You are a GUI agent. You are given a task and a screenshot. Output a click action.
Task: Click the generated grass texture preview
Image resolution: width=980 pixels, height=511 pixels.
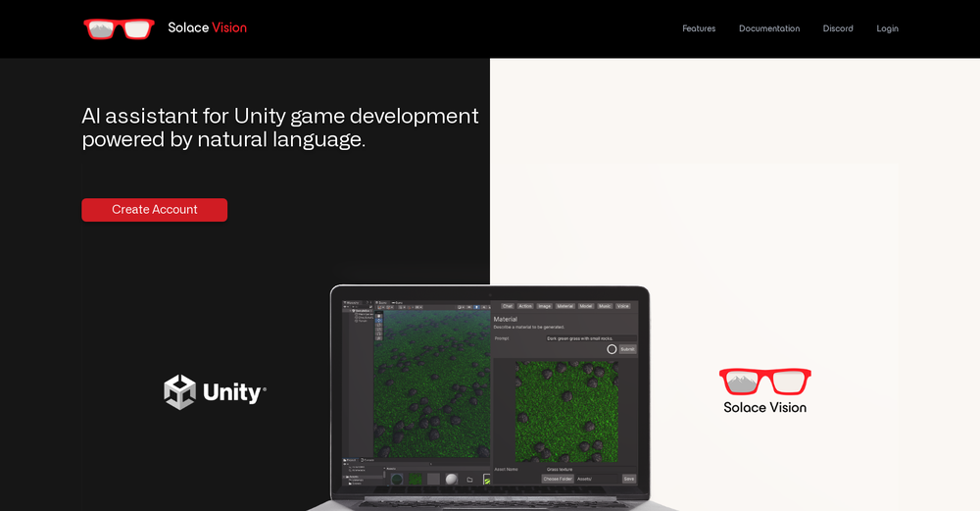coord(566,410)
